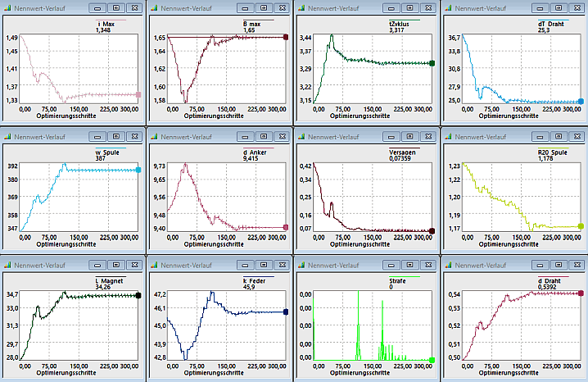
Task: Click the chart icon of the i_Max window
Action: tap(7, 9)
